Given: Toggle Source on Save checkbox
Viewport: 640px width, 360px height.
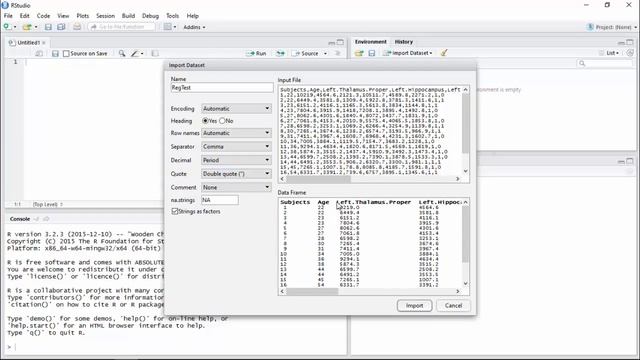Looking at the screenshot, I should coord(66,53).
